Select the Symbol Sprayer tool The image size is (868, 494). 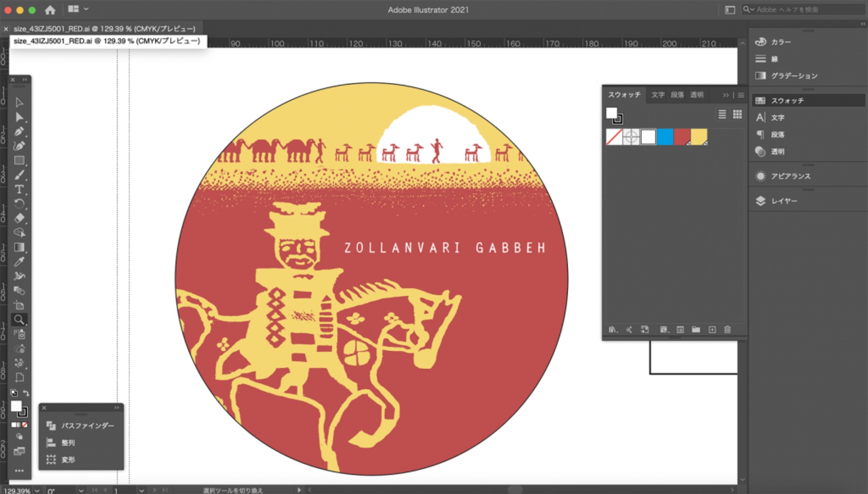(x=19, y=334)
